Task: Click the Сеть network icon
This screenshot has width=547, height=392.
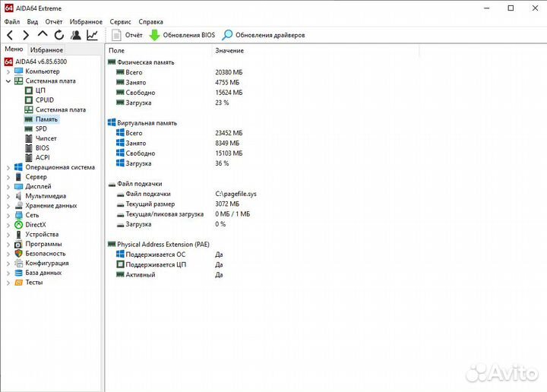Action: (x=18, y=215)
